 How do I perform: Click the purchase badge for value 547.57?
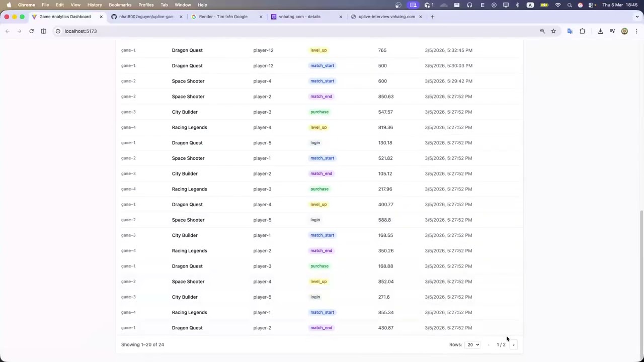click(x=319, y=112)
